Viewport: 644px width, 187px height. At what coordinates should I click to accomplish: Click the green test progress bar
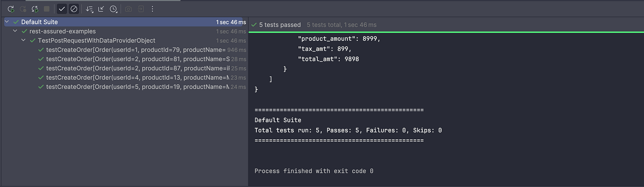pos(446,32)
